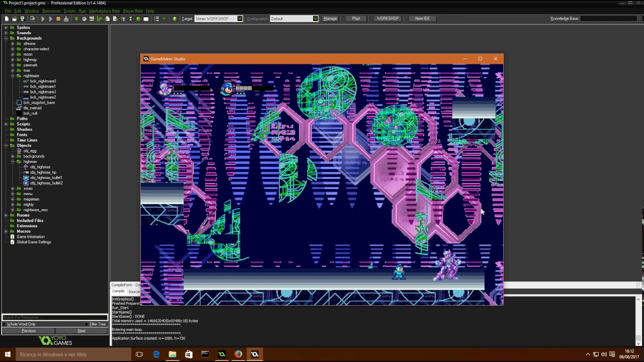Create a sprite with the Pac-Man icon
The height and width of the screenshot is (362, 644).
click(x=76, y=19)
